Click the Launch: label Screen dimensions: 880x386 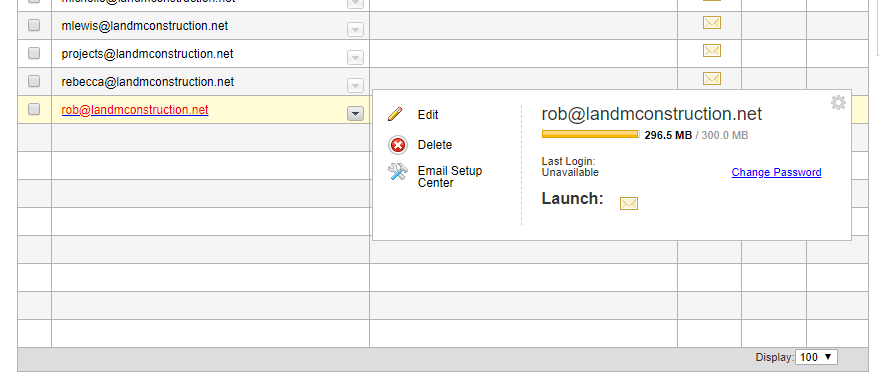point(572,199)
